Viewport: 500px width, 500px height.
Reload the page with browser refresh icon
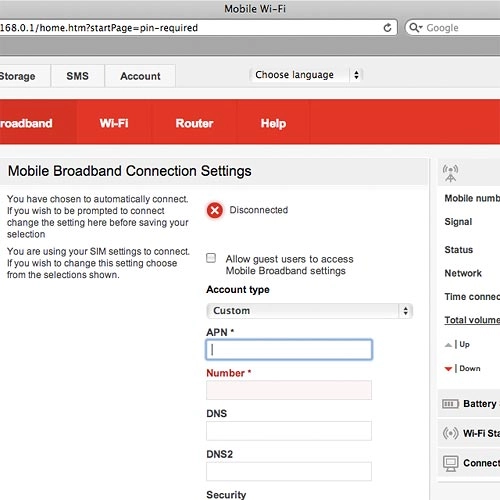387,28
